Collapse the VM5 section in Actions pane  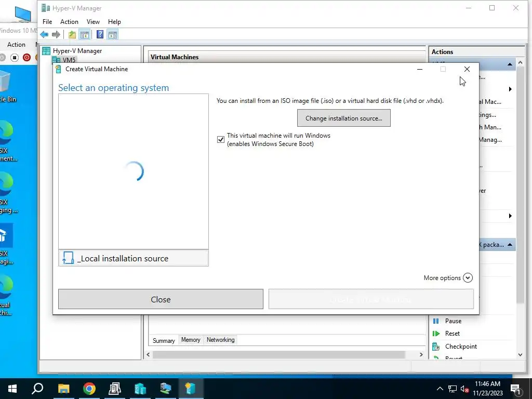click(510, 64)
